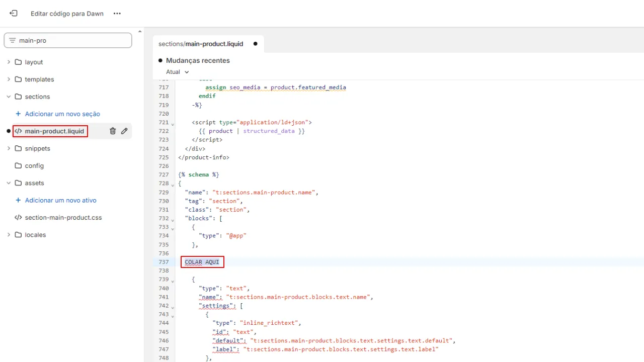
Task: Click the script type application/ld+json line
Action: click(x=252, y=122)
